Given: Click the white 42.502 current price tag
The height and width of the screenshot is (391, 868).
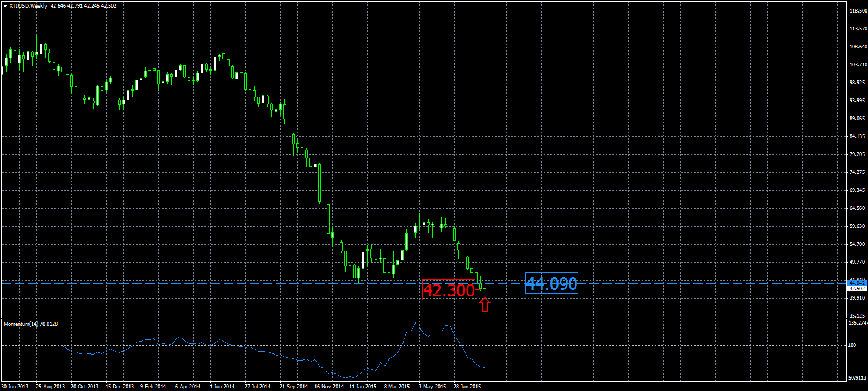Looking at the screenshot, I should (x=857, y=289).
